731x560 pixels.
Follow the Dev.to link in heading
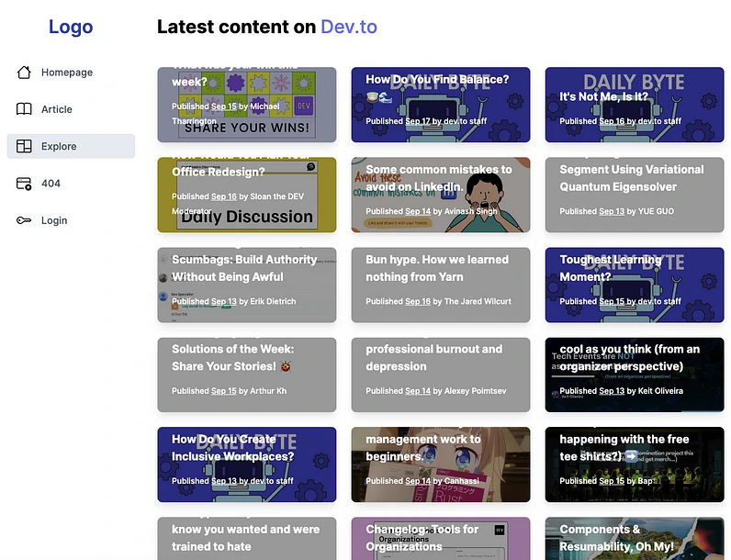pyautogui.click(x=349, y=27)
